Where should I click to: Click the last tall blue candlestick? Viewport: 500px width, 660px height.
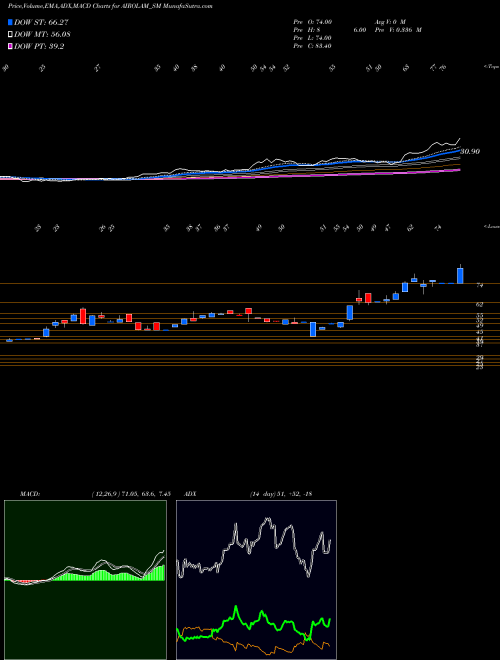(x=460, y=275)
